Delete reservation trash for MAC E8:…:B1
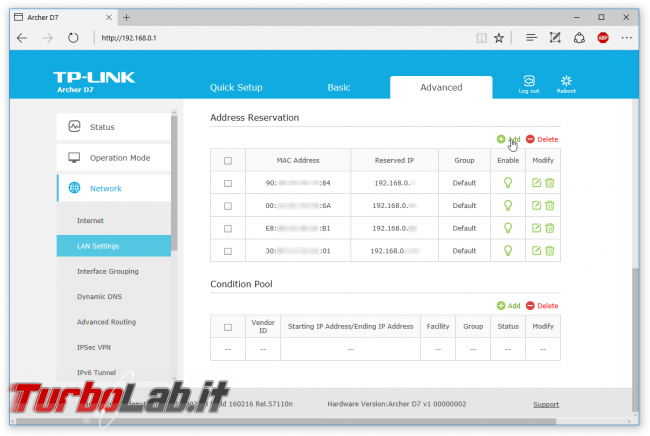Viewport: 650px width, 436px height. coord(550,228)
